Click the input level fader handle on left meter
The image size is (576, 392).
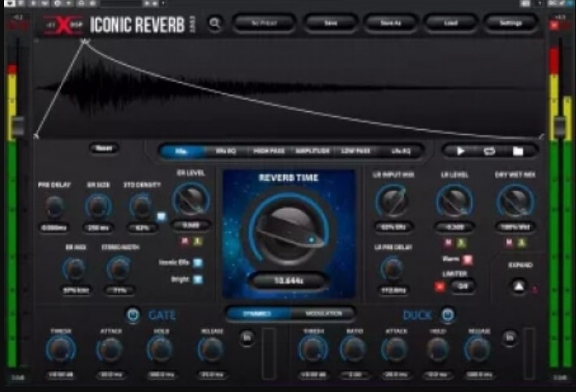(17, 127)
